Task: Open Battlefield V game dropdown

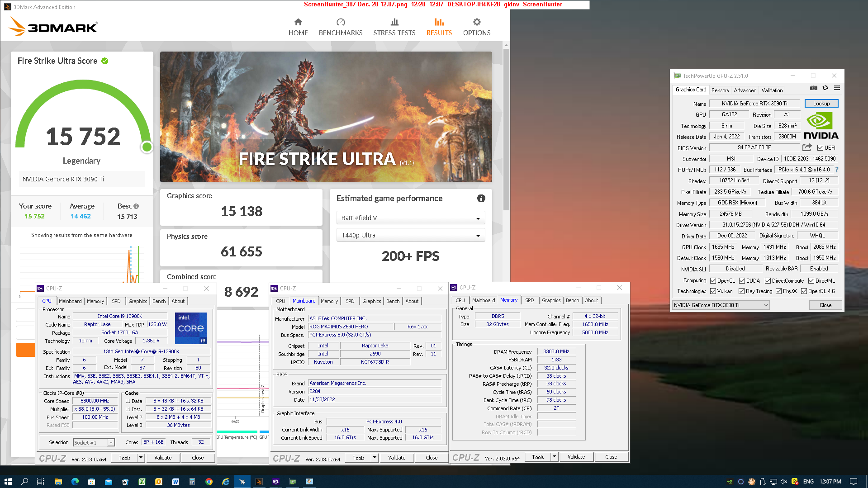Action: tap(410, 218)
